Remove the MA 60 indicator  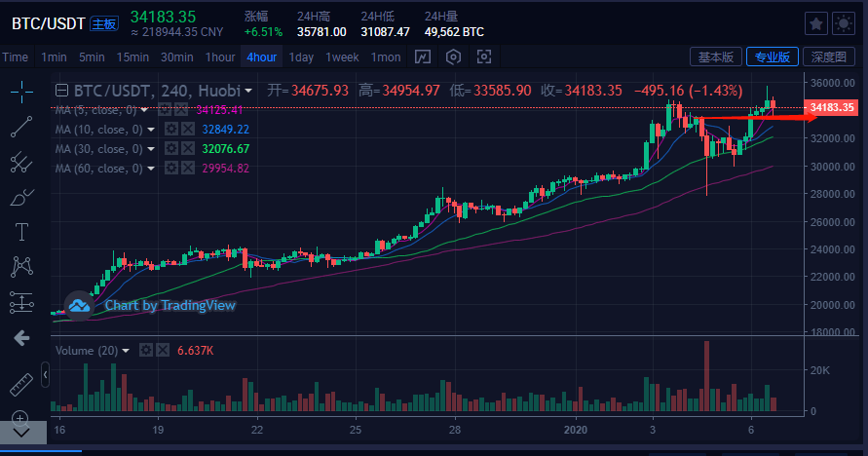188,169
